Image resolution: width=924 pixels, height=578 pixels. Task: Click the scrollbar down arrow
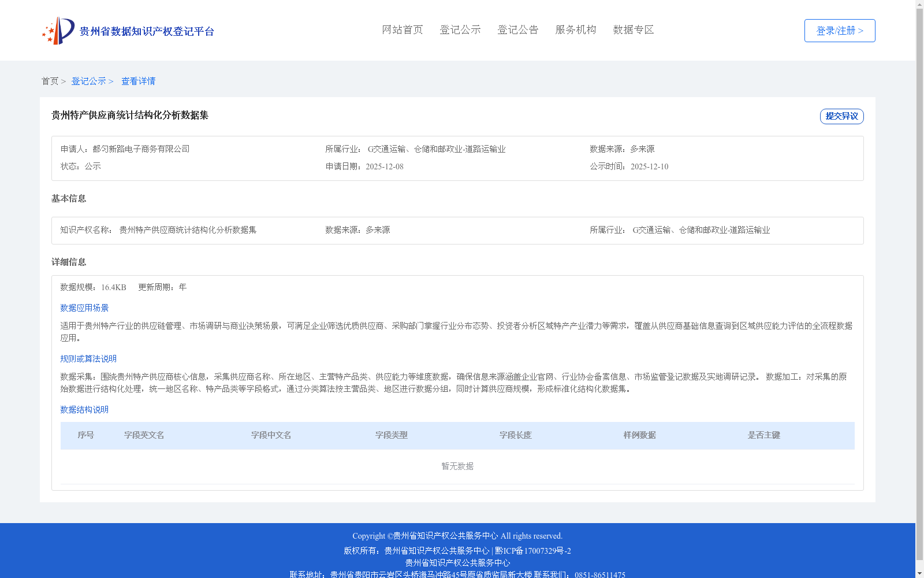click(x=919, y=573)
